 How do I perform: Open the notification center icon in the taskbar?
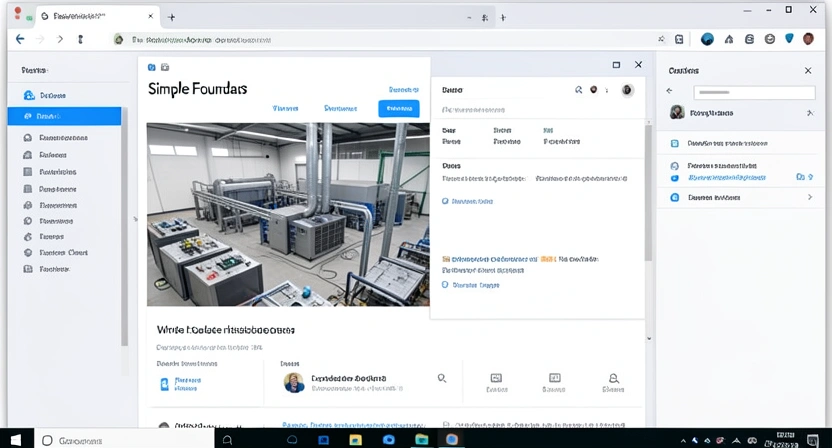point(812,440)
